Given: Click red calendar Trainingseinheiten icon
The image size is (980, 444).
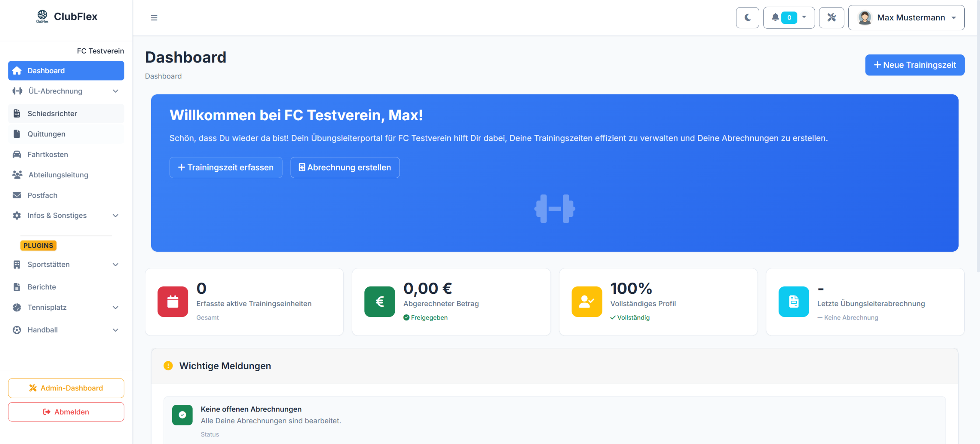Looking at the screenshot, I should [173, 301].
